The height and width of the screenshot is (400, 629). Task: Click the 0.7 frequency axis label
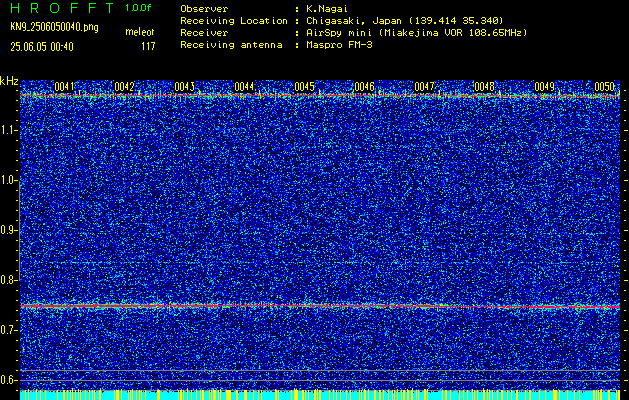coord(9,330)
